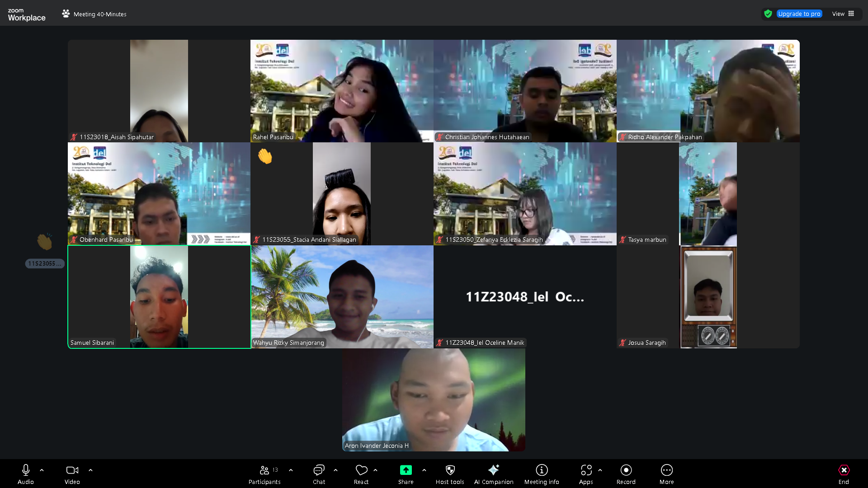
Task: Select Samuel Sibarani's video tile
Action: (x=159, y=297)
